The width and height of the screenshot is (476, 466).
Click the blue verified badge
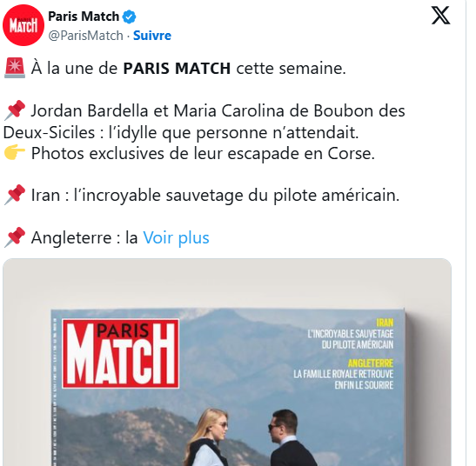click(129, 17)
